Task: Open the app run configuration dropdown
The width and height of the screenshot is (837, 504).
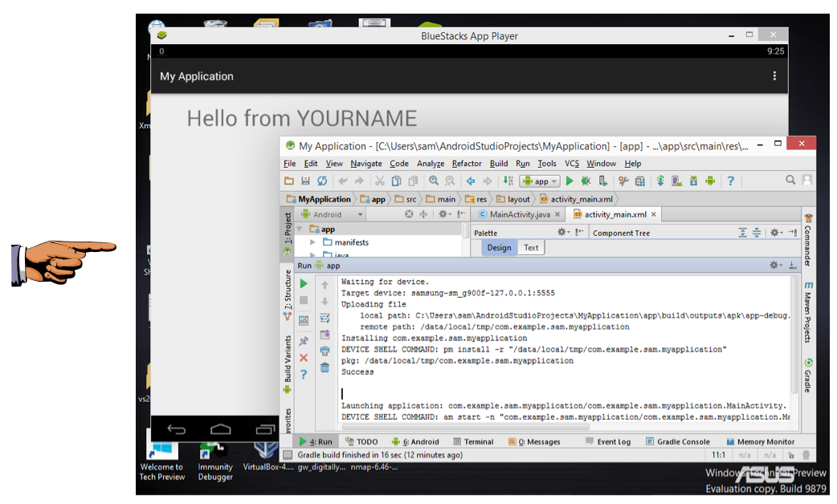Action: coord(540,181)
